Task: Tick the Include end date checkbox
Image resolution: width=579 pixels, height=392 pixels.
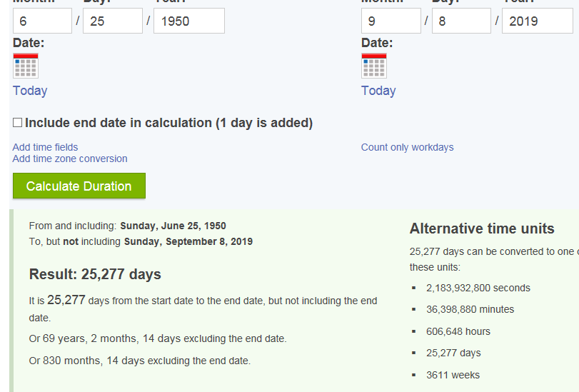Action: pos(18,123)
